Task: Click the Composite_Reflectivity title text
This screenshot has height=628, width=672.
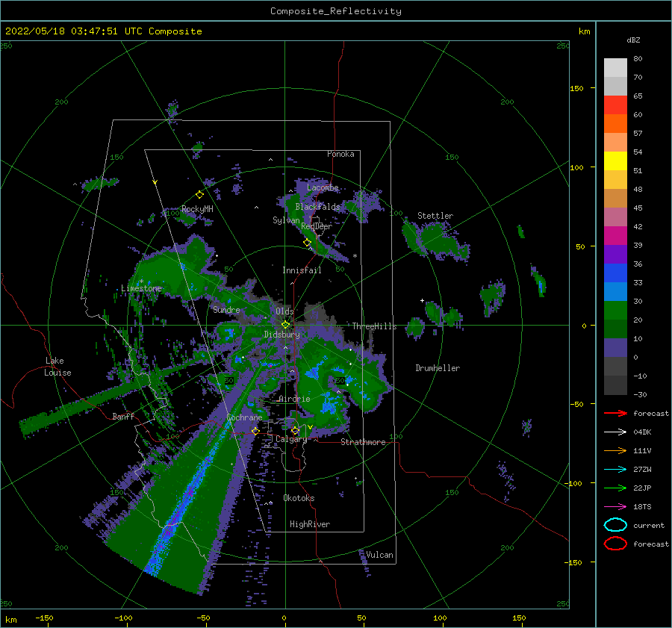Action: pyautogui.click(x=336, y=11)
